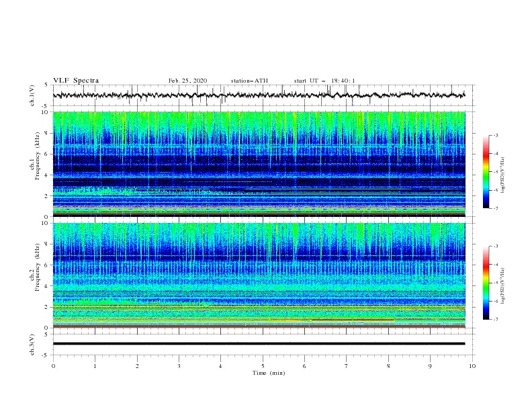Click the ch.2 spectrogram panel
Screen dimensions: 532x411
coord(259,275)
